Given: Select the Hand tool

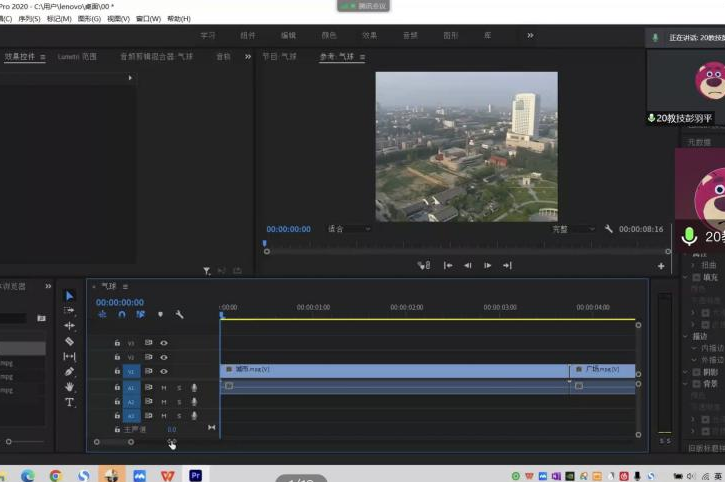Looking at the screenshot, I should click(x=70, y=386).
